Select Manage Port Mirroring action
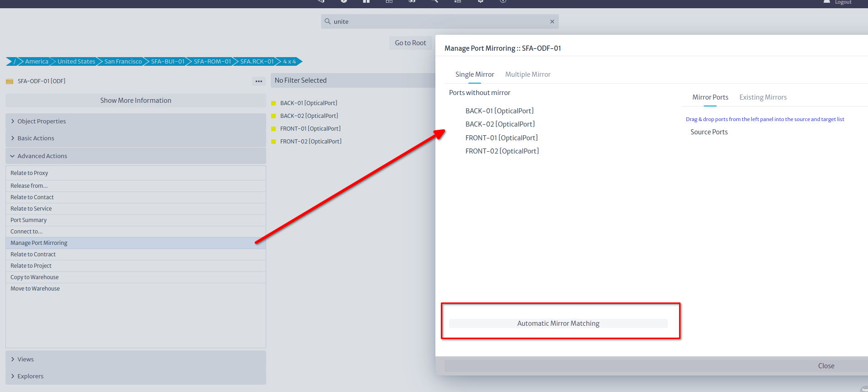This screenshot has height=392, width=868. click(x=39, y=243)
